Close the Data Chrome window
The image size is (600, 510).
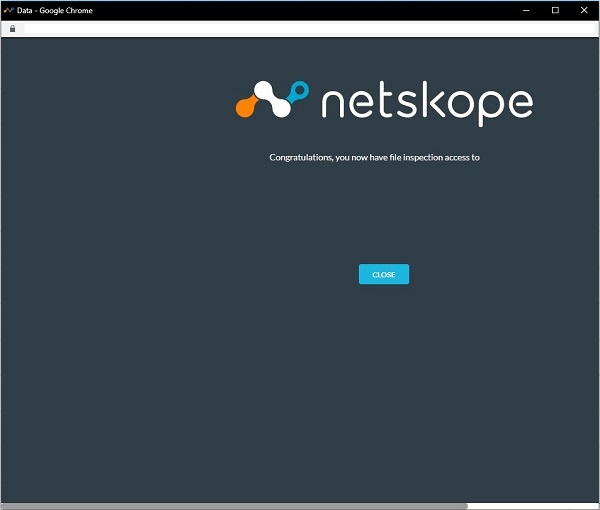[584, 10]
